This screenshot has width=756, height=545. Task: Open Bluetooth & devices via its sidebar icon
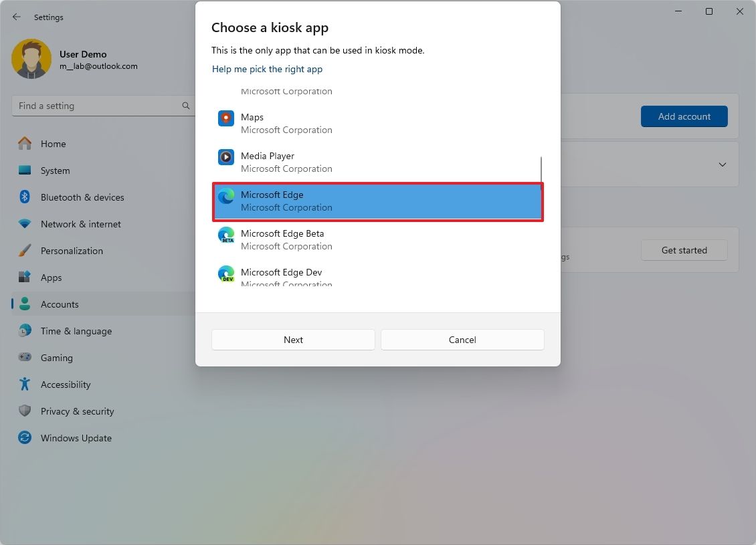tap(24, 197)
